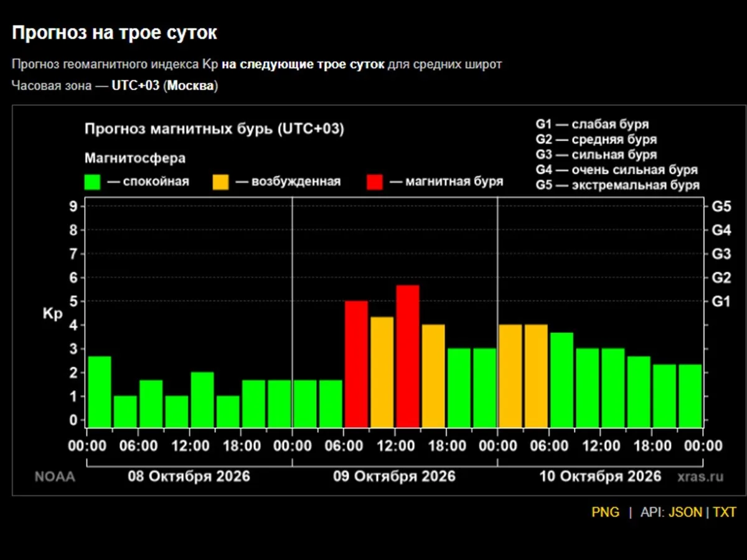Click the «G1 — слабая буря» legend line
The height and width of the screenshot is (560, 747).
592,124
